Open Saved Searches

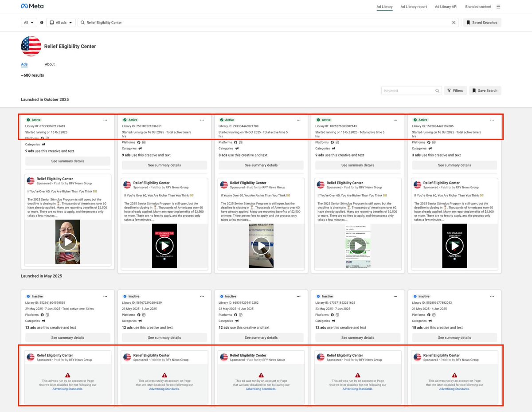482,22
